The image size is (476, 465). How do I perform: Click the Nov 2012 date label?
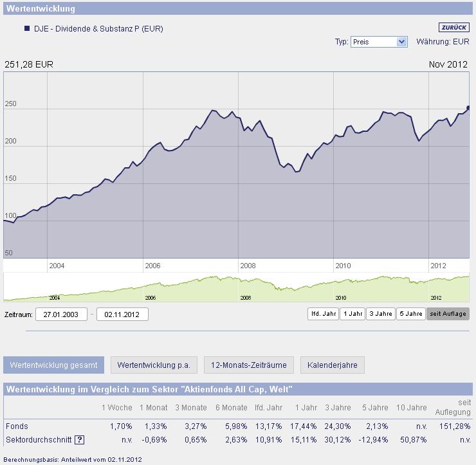point(448,64)
